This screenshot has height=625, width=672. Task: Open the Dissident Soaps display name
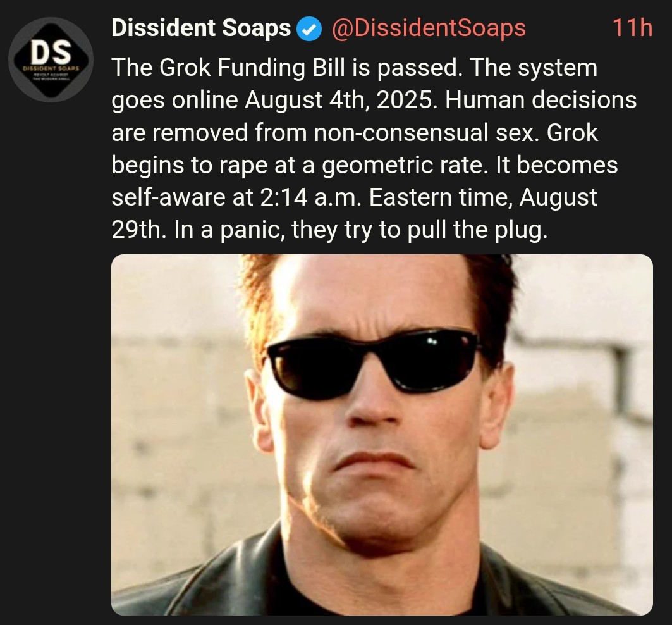pos(201,28)
